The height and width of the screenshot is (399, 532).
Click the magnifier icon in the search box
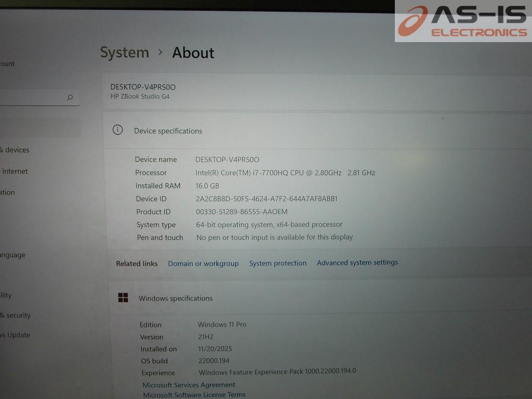tap(70, 98)
